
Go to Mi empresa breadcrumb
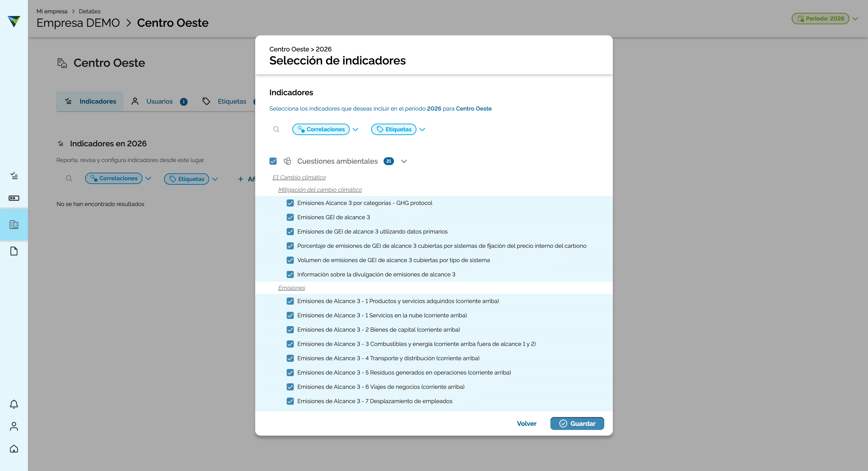[x=52, y=12]
